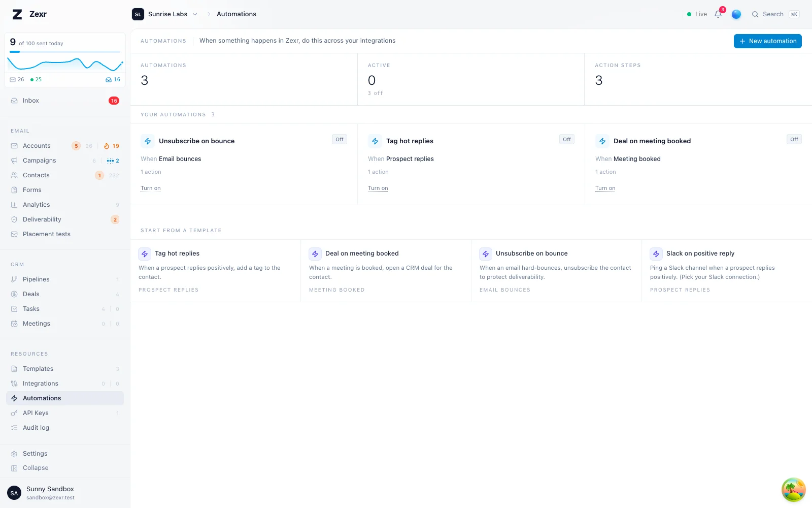This screenshot has width=812, height=508.
Task: Click the Inbox envelope icon
Action: point(14,101)
